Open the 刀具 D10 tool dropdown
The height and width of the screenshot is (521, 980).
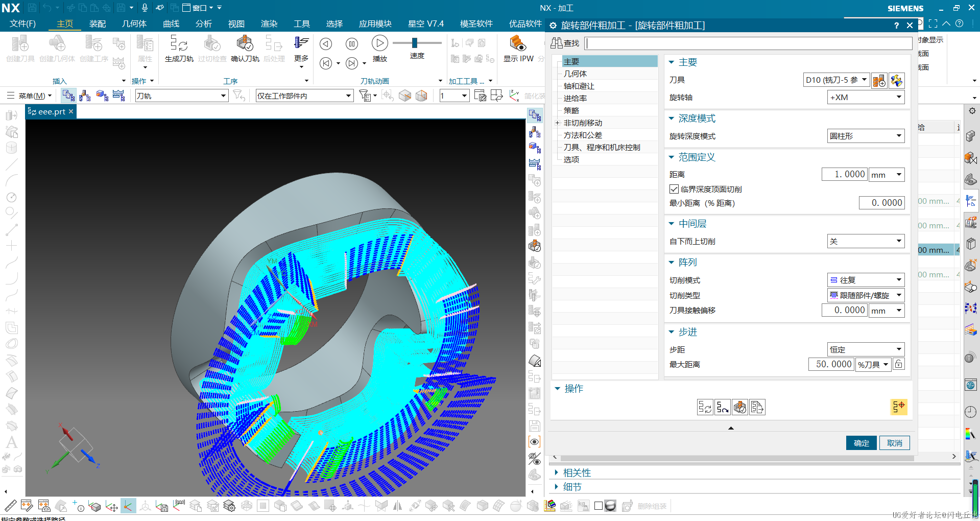pyautogui.click(x=836, y=80)
